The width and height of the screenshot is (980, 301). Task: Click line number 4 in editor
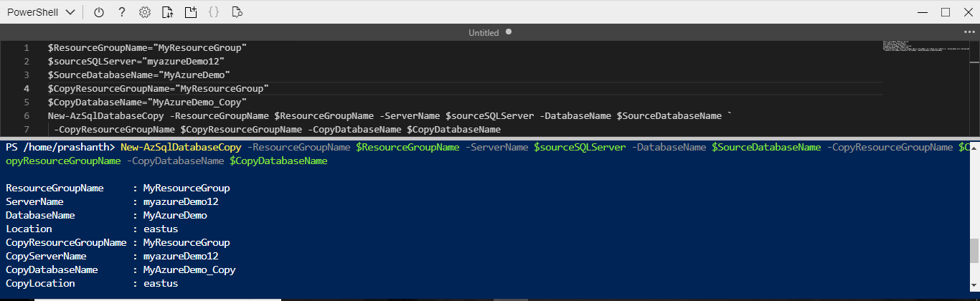(x=27, y=88)
